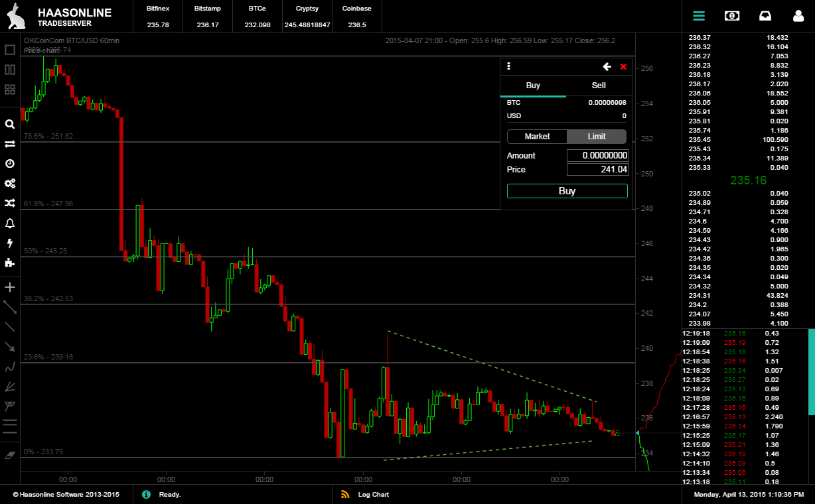Click the BTC balance value 0.00006998
The height and width of the screenshot is (504, 815).
tap(607, 103)
